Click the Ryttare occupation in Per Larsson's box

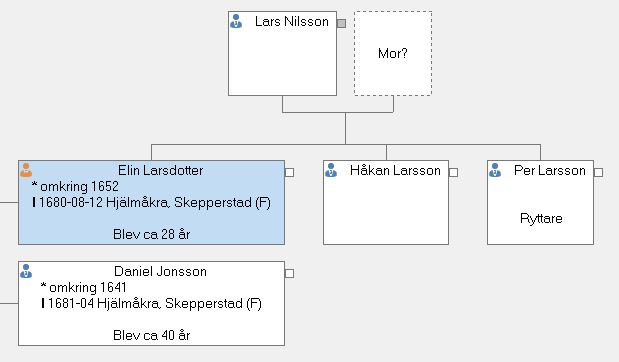(541, 218)
